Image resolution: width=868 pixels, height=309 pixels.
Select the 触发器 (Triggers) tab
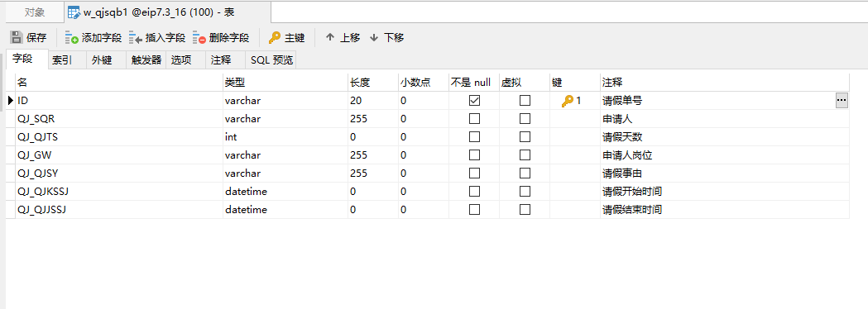(x=146, y=60)
